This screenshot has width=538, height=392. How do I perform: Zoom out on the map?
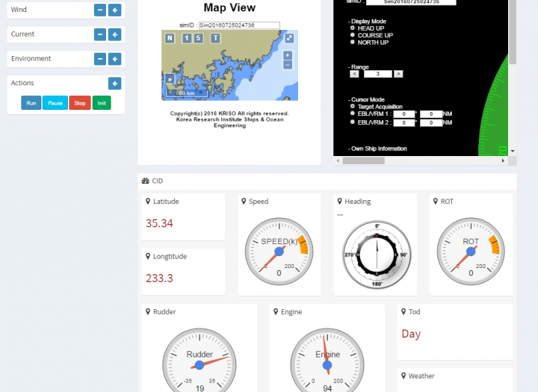point(288,65)
